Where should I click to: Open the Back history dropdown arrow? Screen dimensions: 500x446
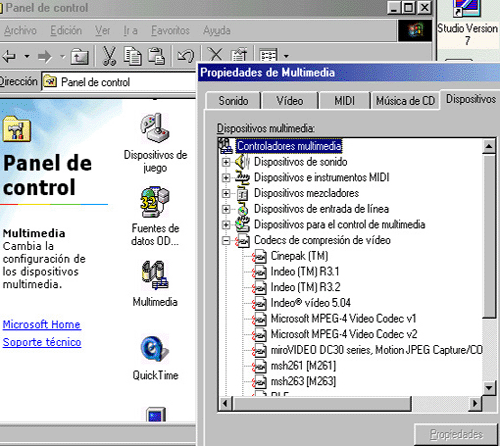coord(27,56)
